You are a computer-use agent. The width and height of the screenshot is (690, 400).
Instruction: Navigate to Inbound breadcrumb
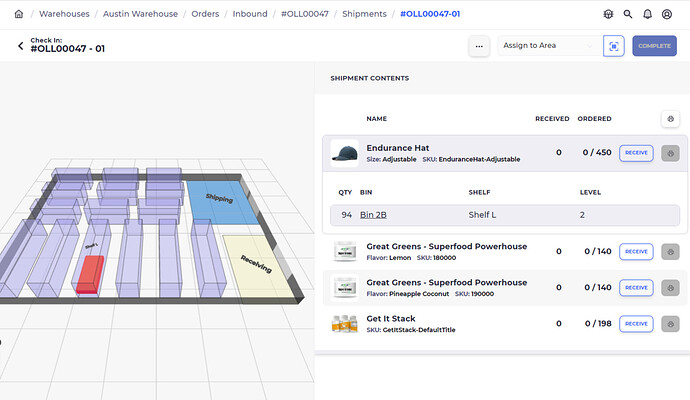coord(250,14)
